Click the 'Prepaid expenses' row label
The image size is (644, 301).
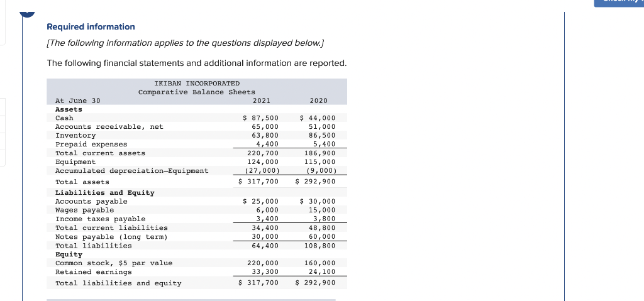click(91, 145)
